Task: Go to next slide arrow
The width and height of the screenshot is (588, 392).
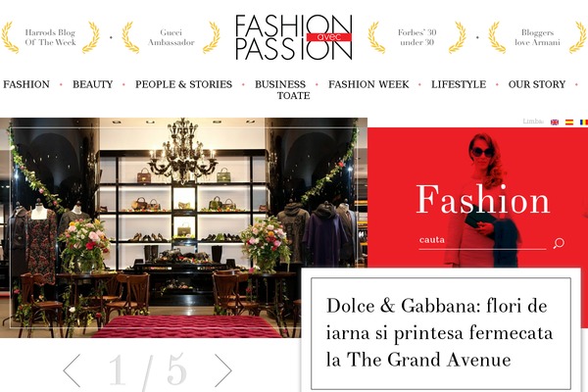Action: [x=223, y=369]
